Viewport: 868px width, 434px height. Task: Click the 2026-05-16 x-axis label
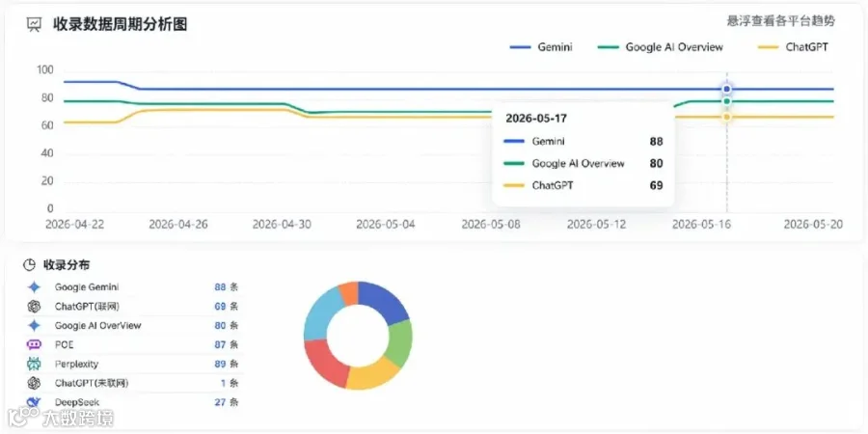tap(700, 224)
